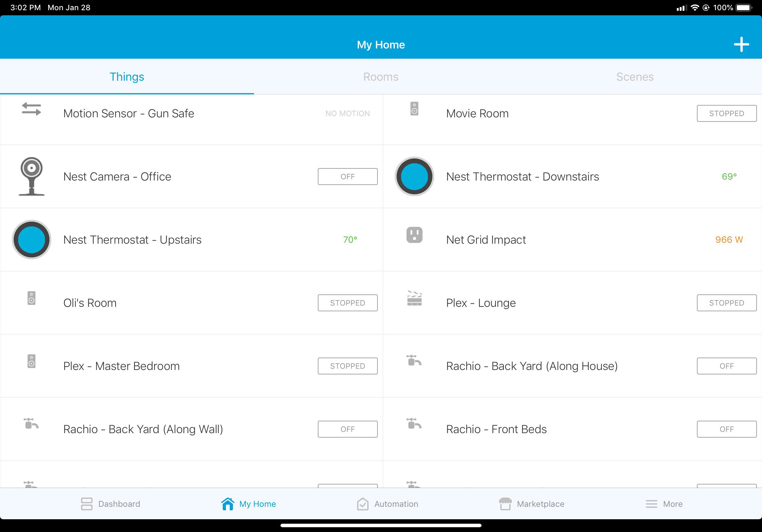Open Rachio - Front Beds device name
762x532 pixels.
tap(496, 429)
